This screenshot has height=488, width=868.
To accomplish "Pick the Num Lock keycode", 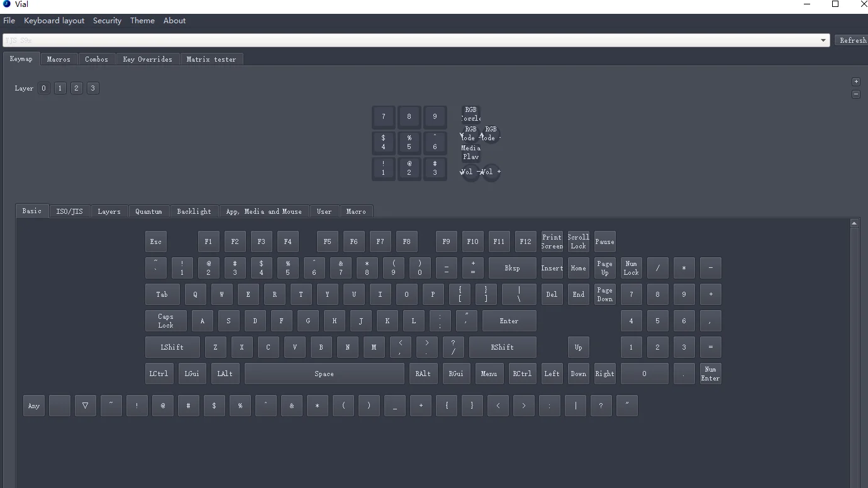I will (x=631, y=268).
